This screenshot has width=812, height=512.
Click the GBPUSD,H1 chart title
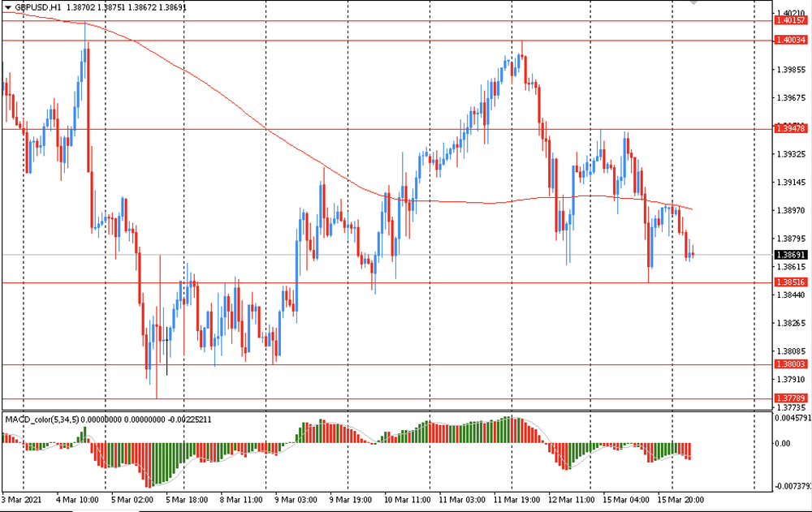coord(38,8)
